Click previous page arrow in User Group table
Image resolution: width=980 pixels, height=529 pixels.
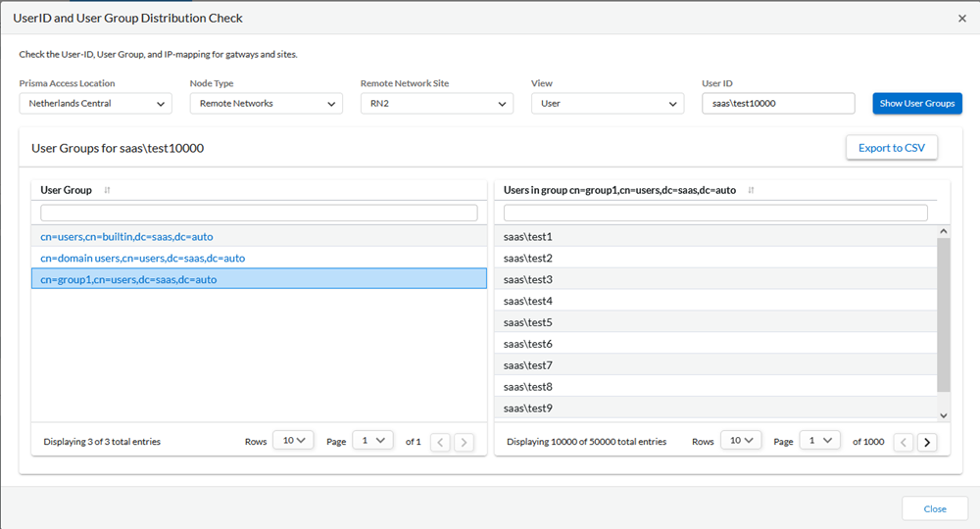[441, 442]
